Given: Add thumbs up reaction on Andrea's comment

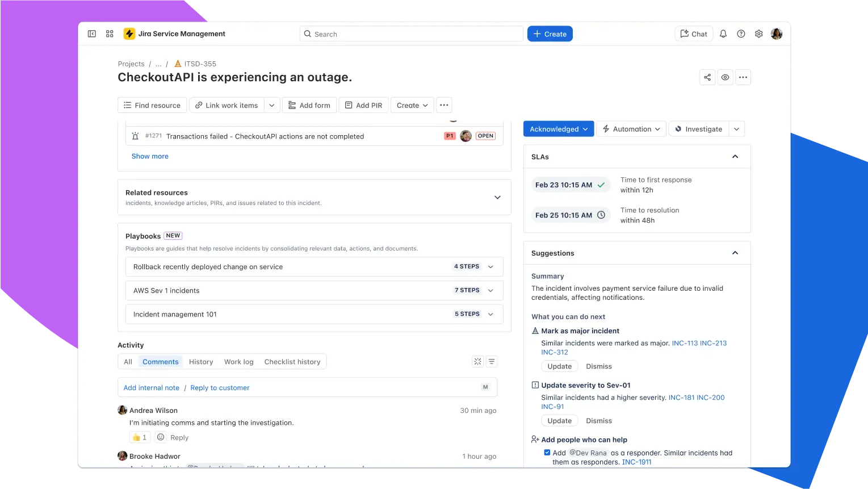Looking at the screenshot, I should coord(139,437).
